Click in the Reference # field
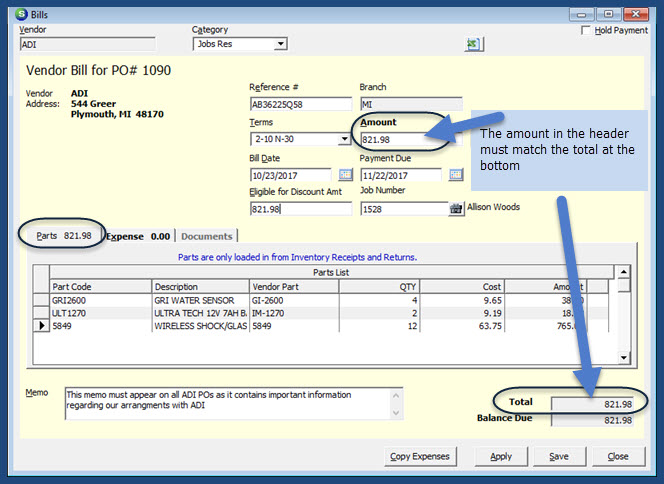 coord(300,104)
